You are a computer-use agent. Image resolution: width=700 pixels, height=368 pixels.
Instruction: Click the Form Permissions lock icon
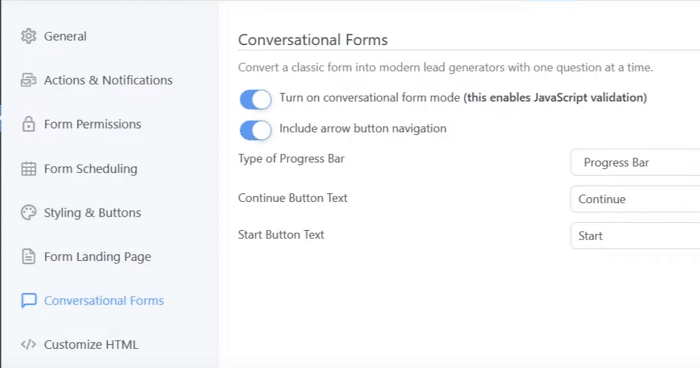pyautogui.click(x=29, y=124)
